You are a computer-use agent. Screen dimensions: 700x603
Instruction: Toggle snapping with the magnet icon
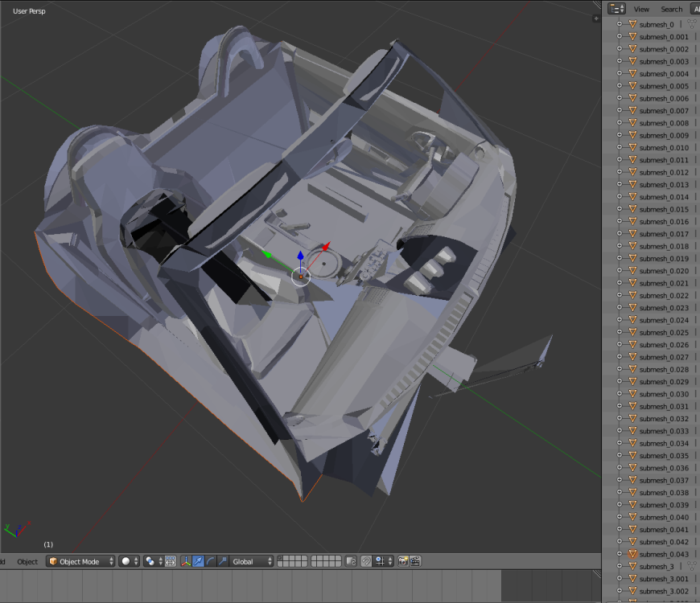pyautogui.click(x=366, y=561)
